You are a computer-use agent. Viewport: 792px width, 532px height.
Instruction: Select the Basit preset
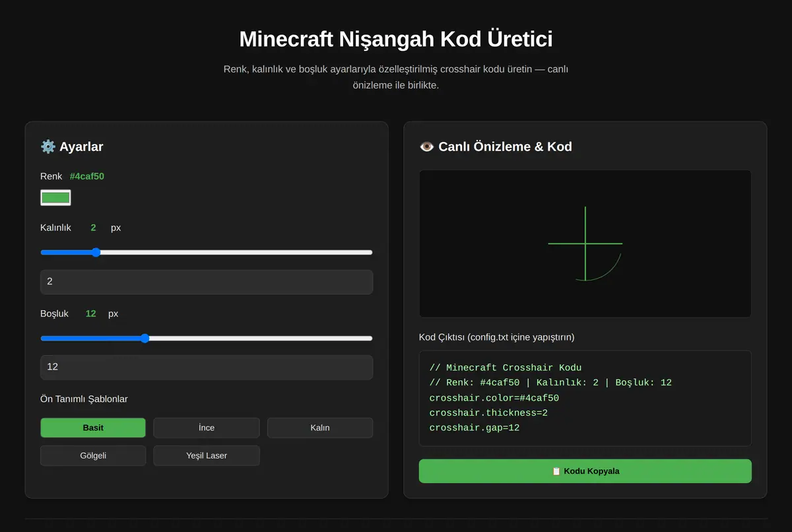pyautogui.click(x=93, y=428)
